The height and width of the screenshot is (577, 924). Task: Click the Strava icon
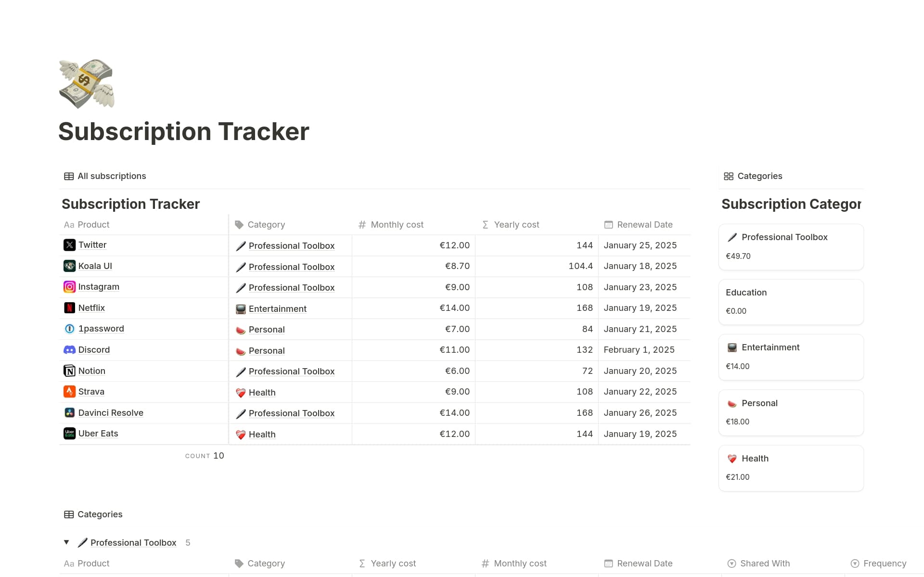(x=69, y=391)
